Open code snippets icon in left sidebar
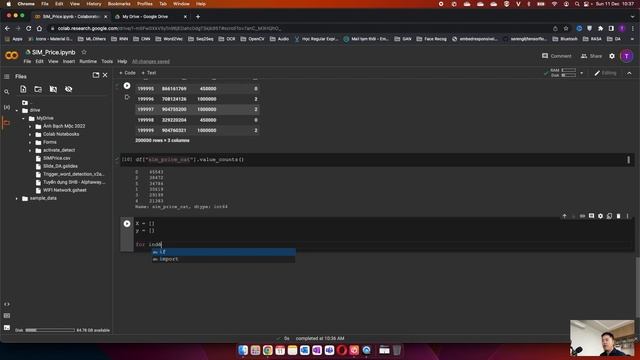The height and width of the screenshot is (360, 640). click(x=7, y=304)
